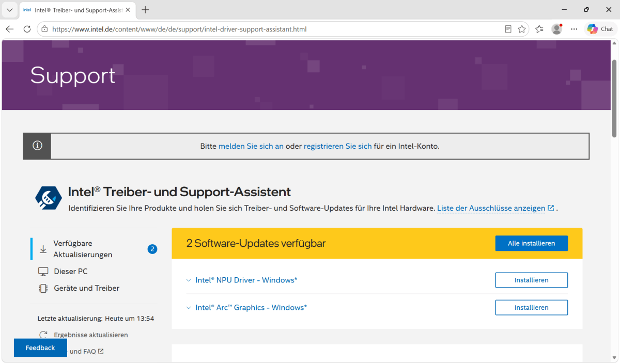Screen dimensions: 620x364
Task: Open a new tab with the plus button
Action: 145,10
